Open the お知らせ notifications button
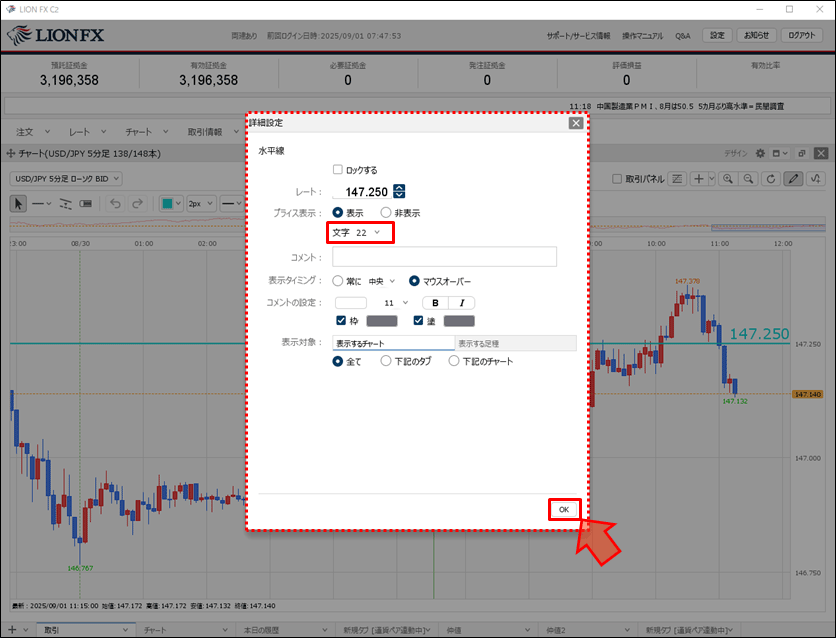Screen dimensions: 836x638 point(756,35)
